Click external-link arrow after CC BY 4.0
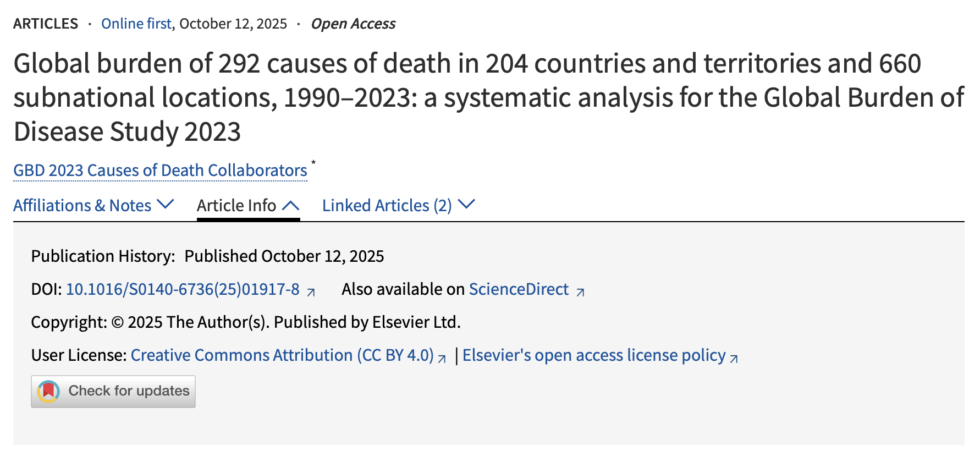The width and height of the screenshot is (980, 451). click(442, 359)
